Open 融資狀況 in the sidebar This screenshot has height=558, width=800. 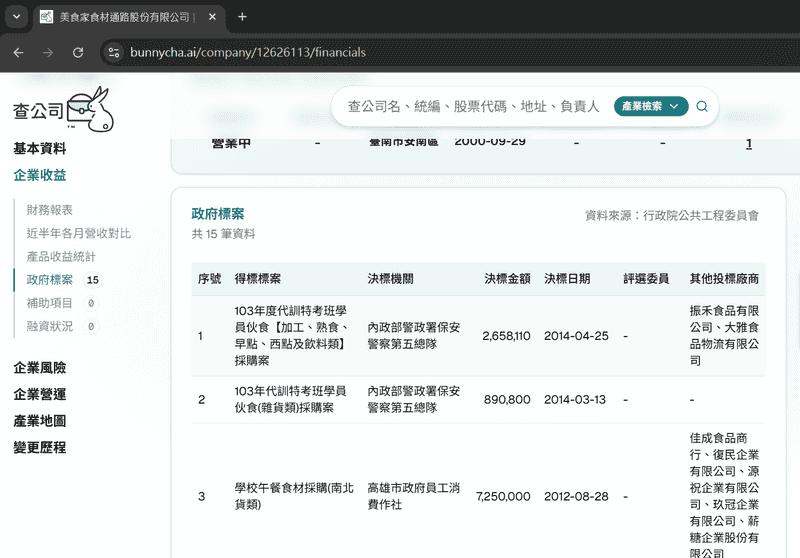[50, 326]
